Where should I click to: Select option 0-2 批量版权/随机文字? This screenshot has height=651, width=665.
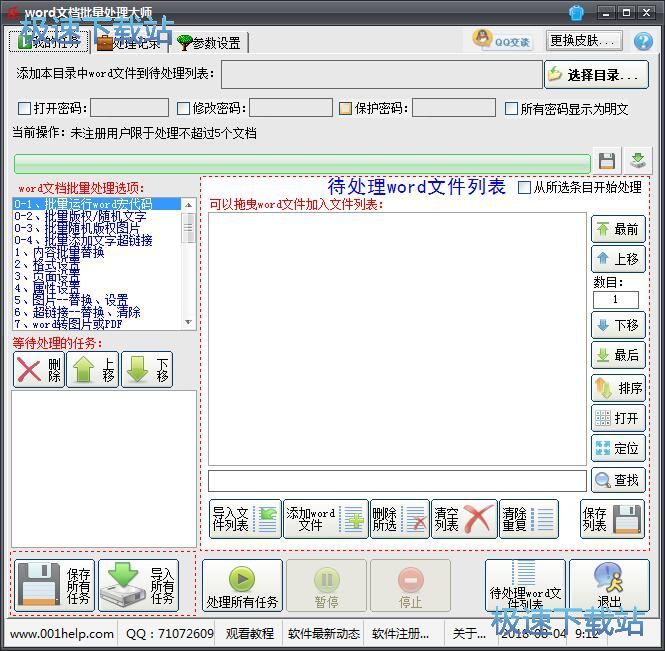97,216
